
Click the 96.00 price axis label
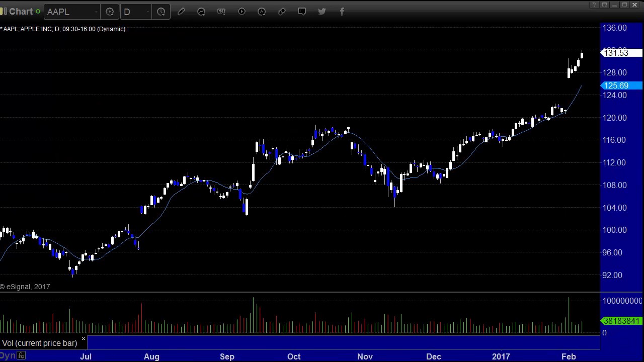(612, 252)
